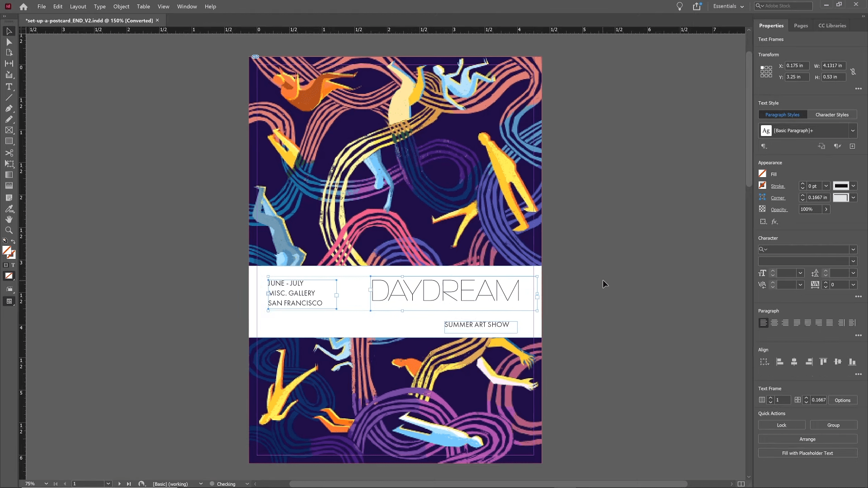Click Lock button in Quick Actions
The height and width of the screenshot is (488, 868).
coord(782,425)
